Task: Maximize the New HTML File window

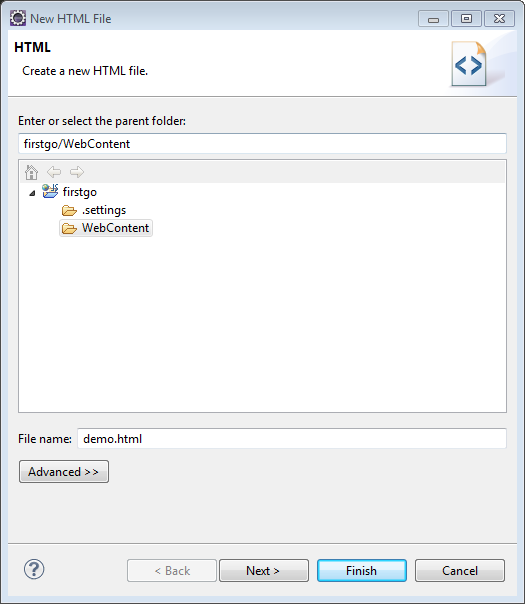Action: (466, 18)
